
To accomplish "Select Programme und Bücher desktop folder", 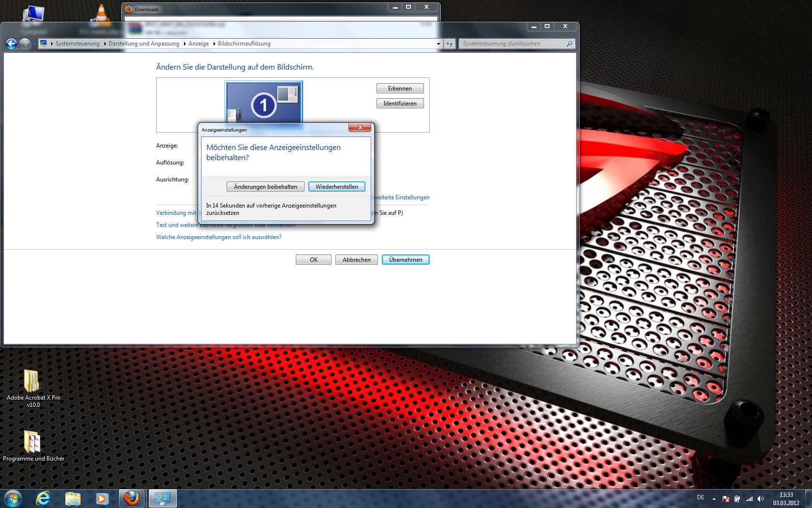I will [x=33, y=446].
